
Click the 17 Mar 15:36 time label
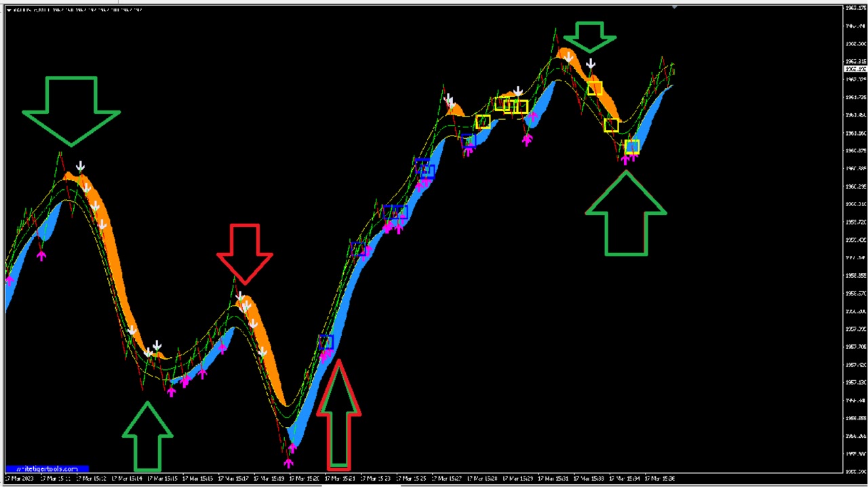(x=660, y=479)
